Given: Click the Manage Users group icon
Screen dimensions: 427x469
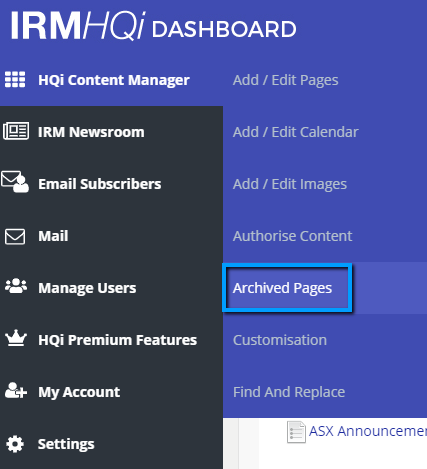Looking at the screenshot, I should (16, 286).
